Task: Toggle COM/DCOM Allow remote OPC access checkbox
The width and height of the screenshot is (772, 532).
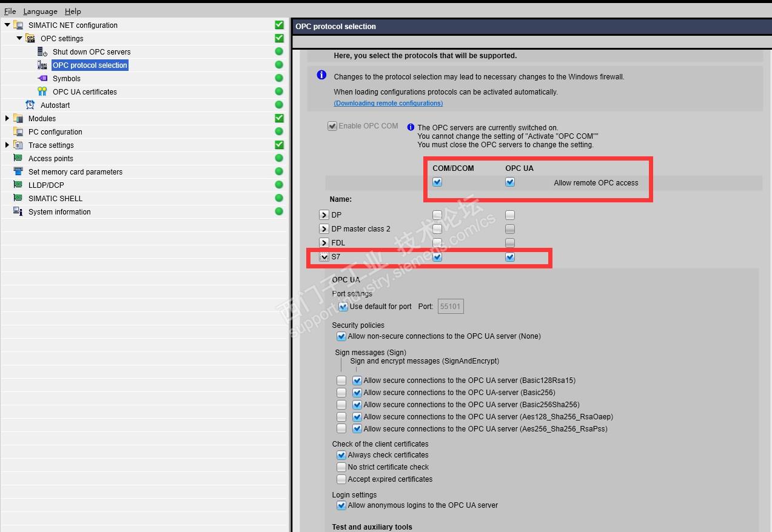Action: (x=437, y=182)
